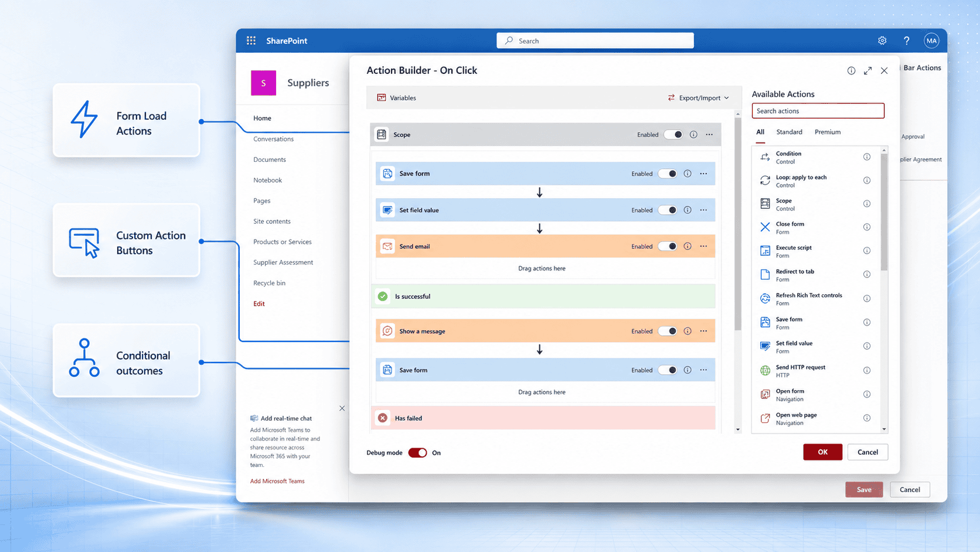This screenshot has width=980, height=552.
Task: Click the down arrow of the Available Actions scrollbar
Action: (884, 429)
